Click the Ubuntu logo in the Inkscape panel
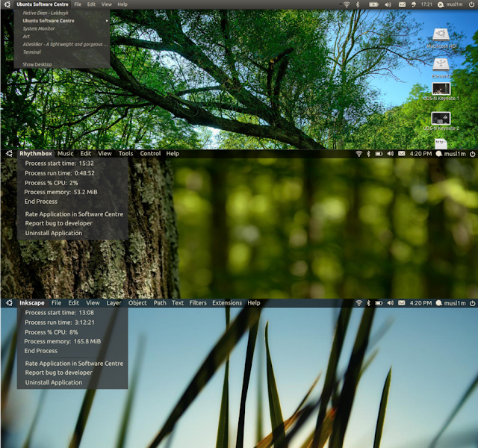Image resolution: width=478 pixels, height=448 pixels. 9,303
